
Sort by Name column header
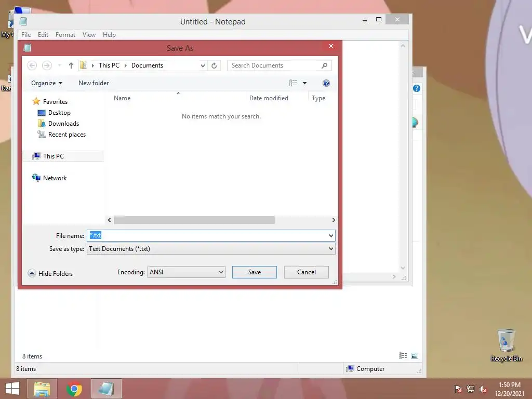tap(122, 98)
